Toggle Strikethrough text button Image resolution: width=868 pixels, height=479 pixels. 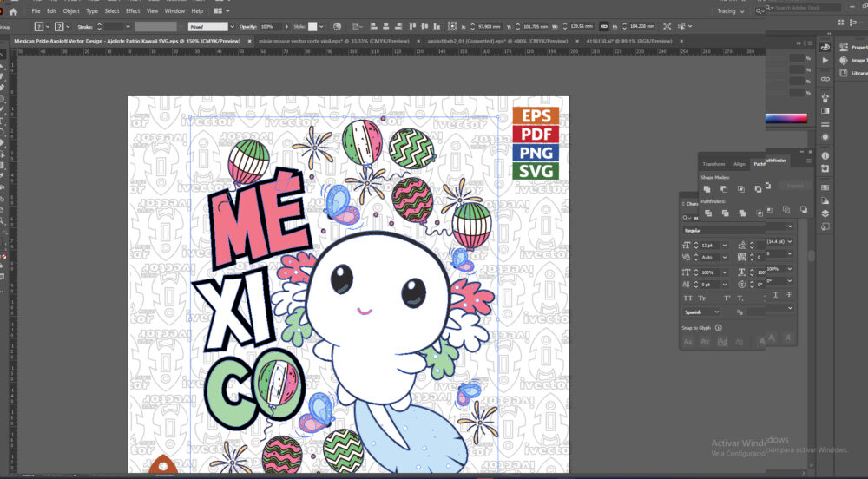(789, 295)
